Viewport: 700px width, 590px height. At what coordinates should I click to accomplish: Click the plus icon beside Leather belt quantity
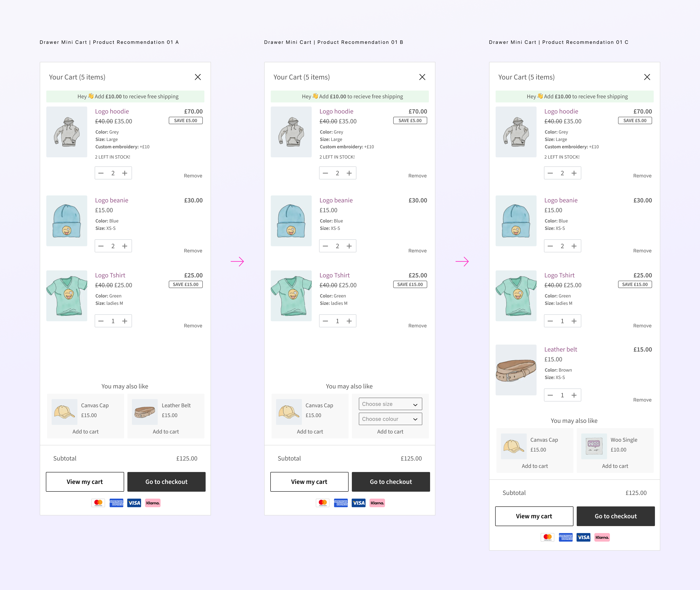coord(574,395)
